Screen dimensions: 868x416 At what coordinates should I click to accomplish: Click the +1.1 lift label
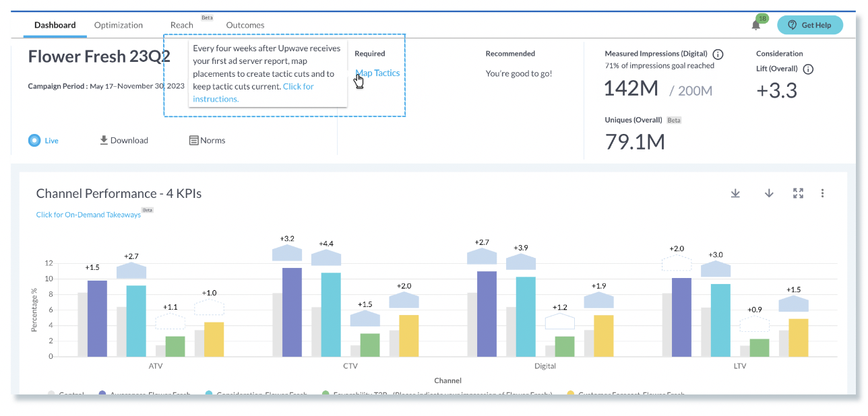[170, 307]
